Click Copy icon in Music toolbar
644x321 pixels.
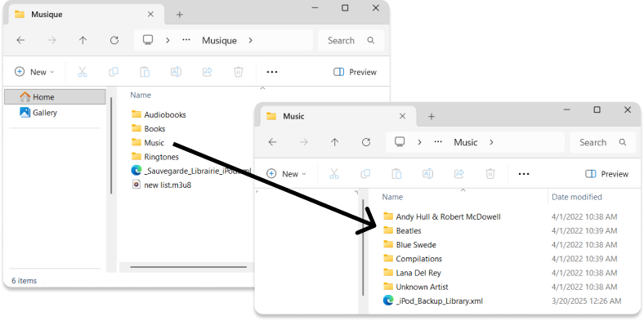[365, 174]
